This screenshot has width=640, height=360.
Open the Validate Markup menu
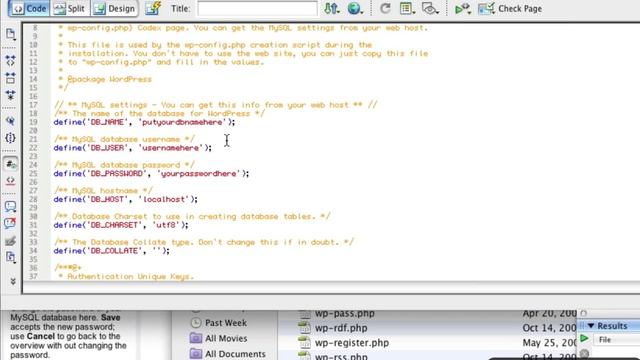pyautogui.click(x=462, y=9)
